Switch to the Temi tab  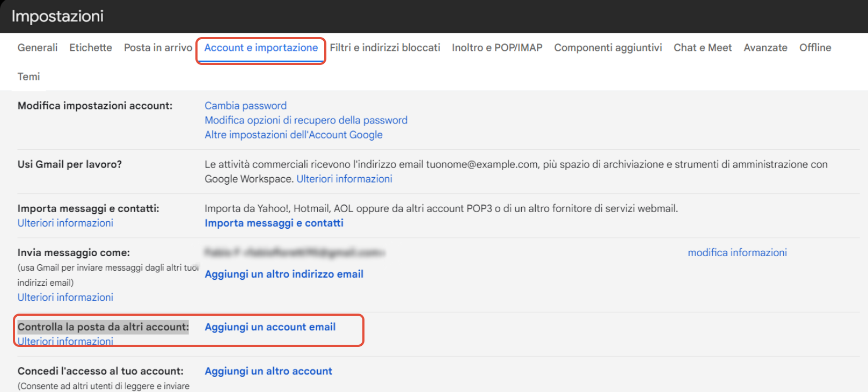28,77
